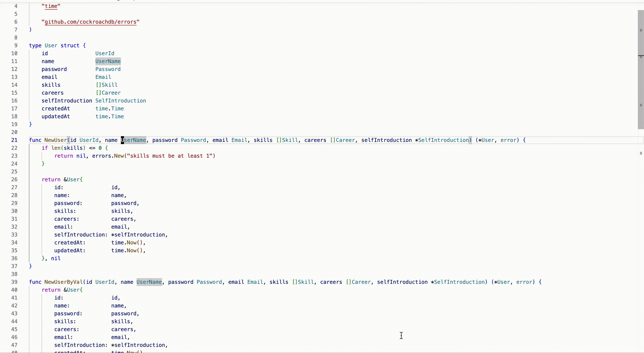The image size is (644, 353).
Task: Click the Password type on line 12
Action: click(108, 69)
